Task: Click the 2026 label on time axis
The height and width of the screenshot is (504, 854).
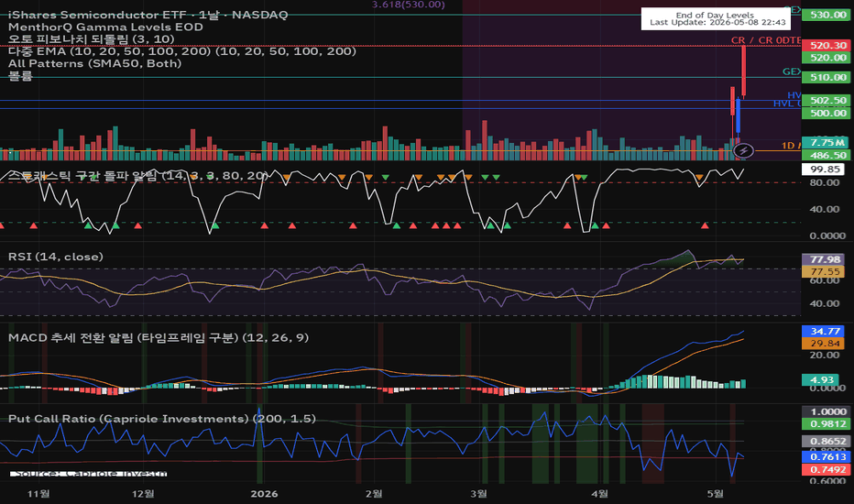Action: click(264, 494)
